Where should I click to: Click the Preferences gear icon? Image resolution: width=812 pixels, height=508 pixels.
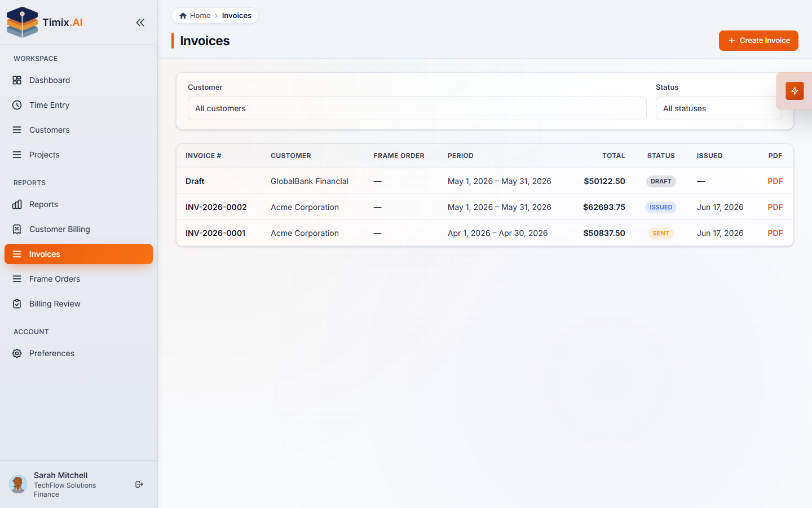[17, 353]
